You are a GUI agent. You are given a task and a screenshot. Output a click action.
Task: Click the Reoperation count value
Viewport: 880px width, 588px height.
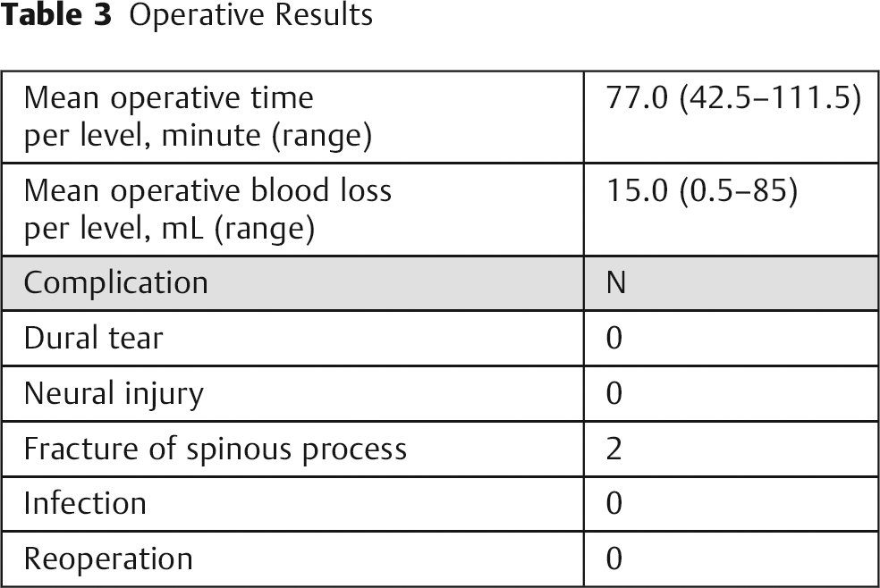[614, 559]
